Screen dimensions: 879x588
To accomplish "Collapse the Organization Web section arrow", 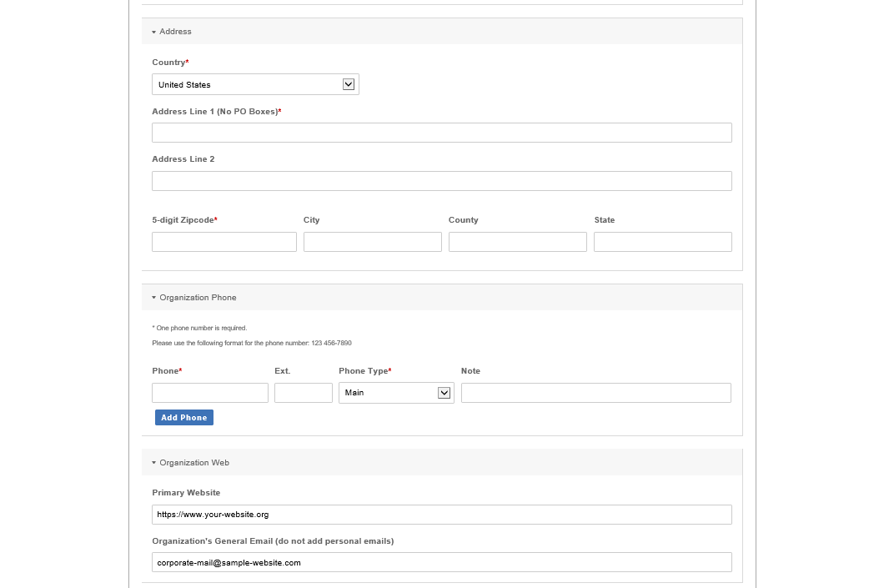I will click(154, 463).
